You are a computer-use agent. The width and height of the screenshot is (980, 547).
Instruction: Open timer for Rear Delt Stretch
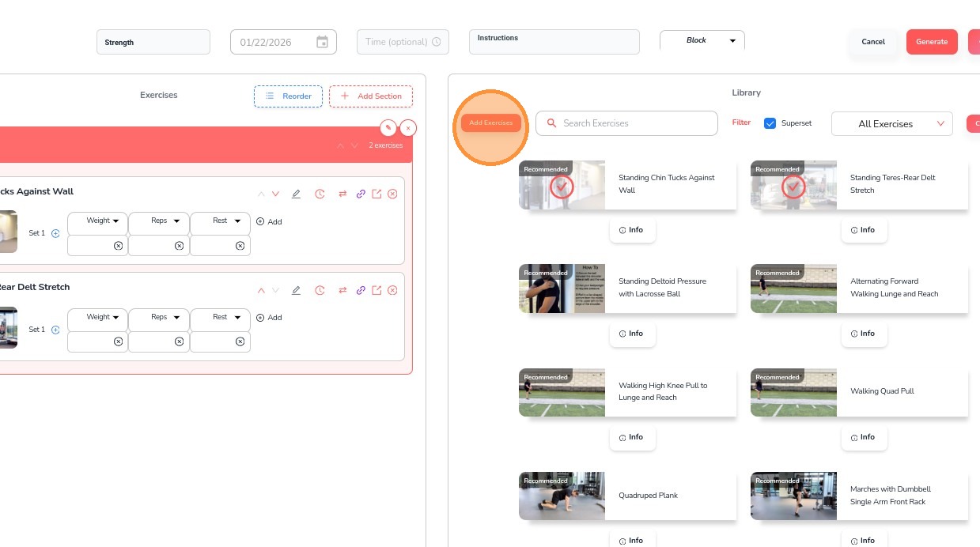[320, 290]
